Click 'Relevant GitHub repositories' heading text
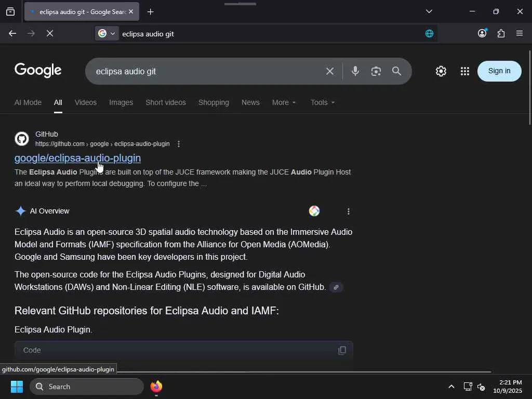This screenshot has width=532, height=399. point(147,311)
